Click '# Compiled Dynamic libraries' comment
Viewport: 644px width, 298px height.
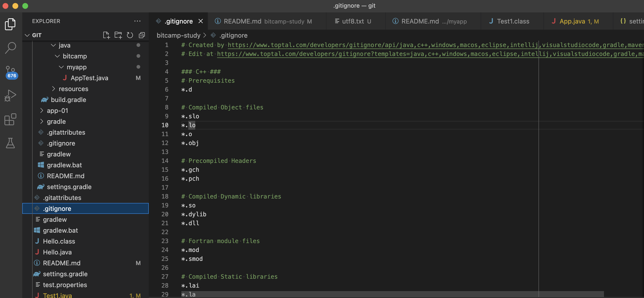coord(231,196)
